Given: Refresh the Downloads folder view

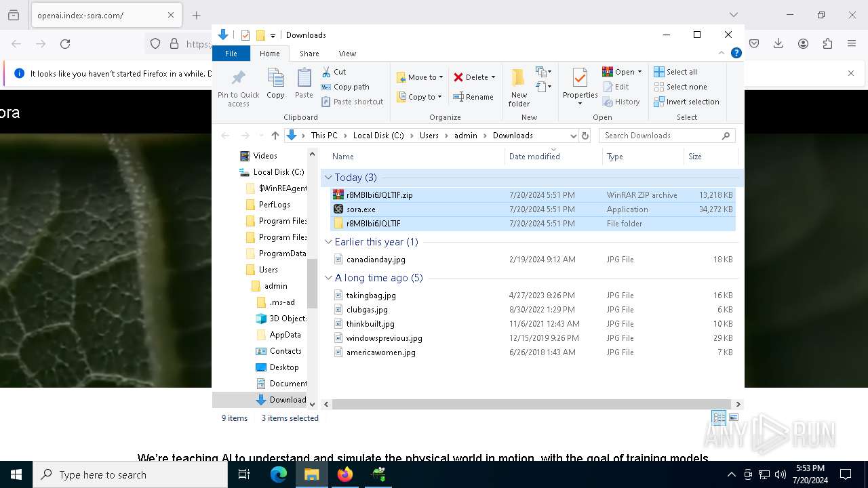Looking at the screenshot, I should coord(585,136).
